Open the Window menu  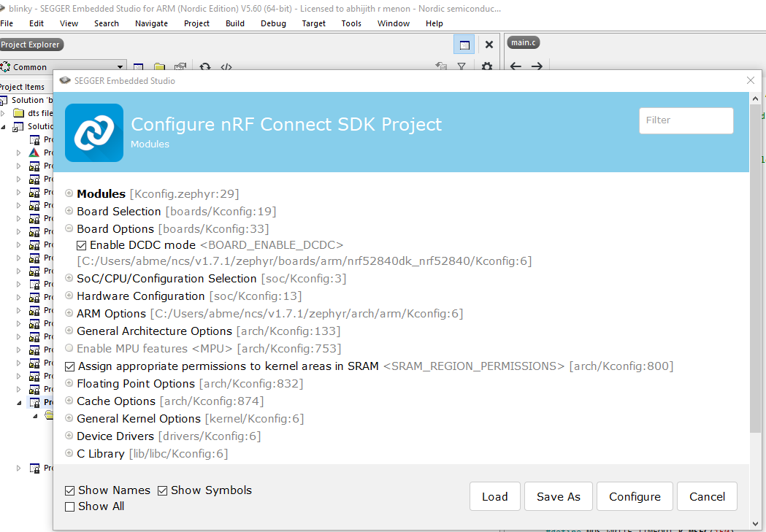[394, 23]
